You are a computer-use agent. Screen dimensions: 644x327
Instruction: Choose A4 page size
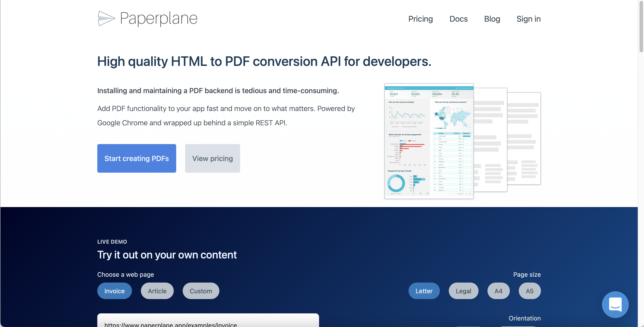498,291
